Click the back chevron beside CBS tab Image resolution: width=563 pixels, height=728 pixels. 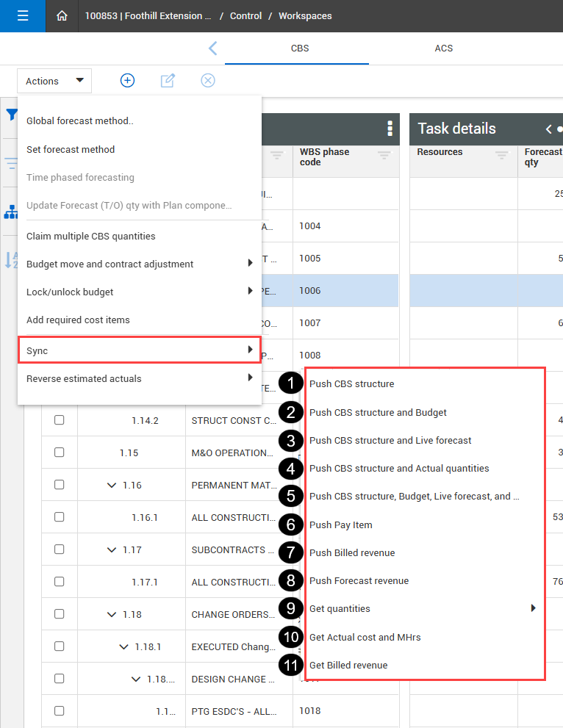[x=212, y=48]
